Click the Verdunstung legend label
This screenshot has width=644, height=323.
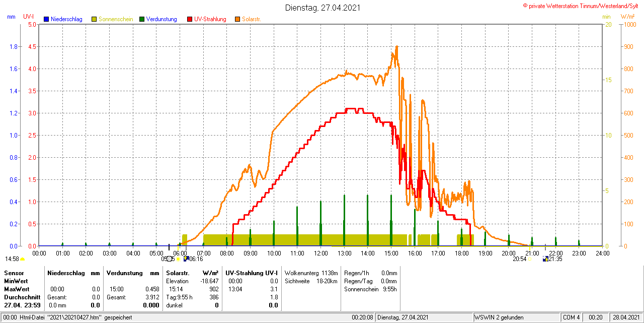(162, 19)
